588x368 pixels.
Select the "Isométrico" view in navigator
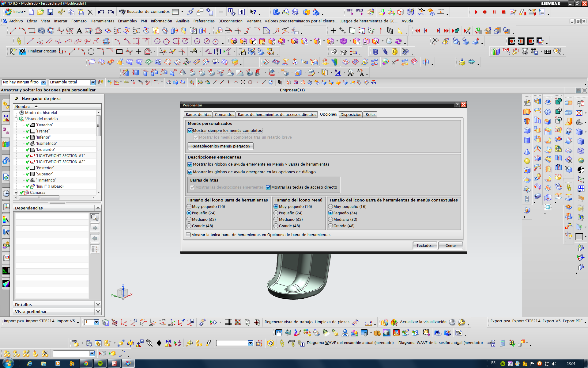point(46,144)
